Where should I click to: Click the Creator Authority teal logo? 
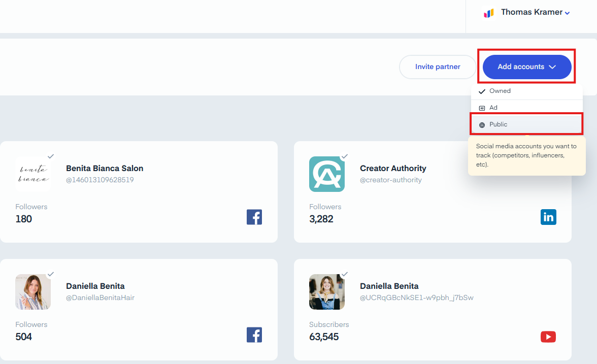[327, 174]
